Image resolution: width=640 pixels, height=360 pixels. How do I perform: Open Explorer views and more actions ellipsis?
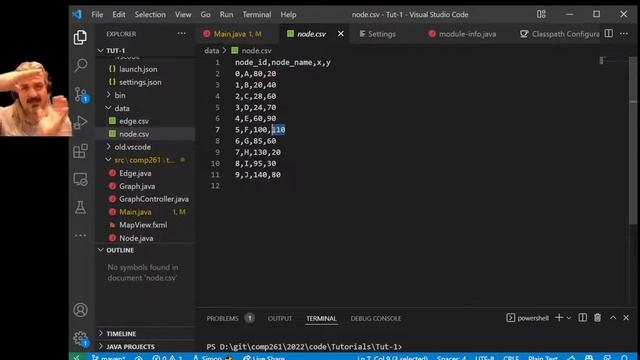(181, 34)
